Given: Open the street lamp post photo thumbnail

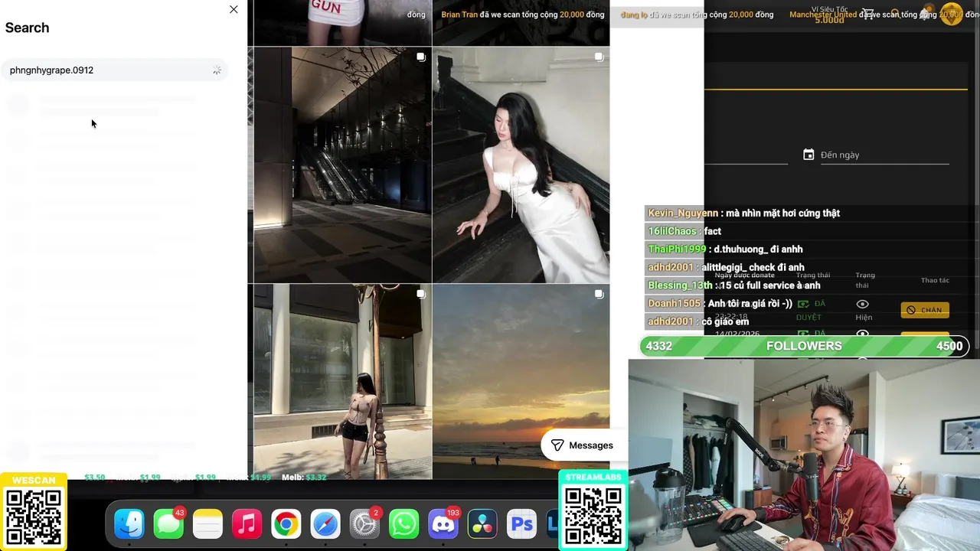Looking at the screenshot, I should [342, 382].
